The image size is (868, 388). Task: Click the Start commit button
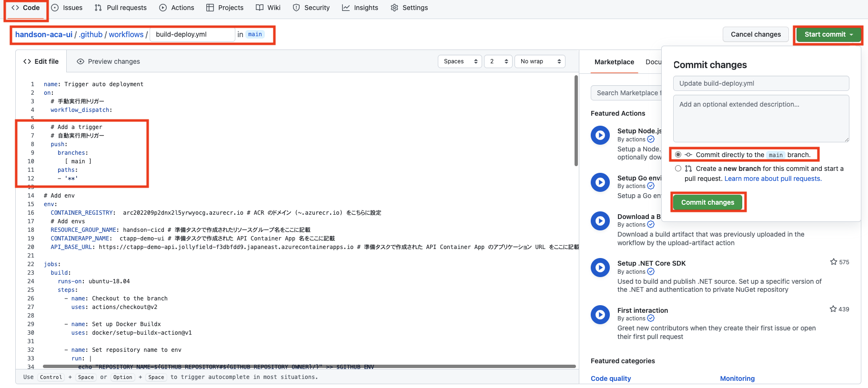828,34
